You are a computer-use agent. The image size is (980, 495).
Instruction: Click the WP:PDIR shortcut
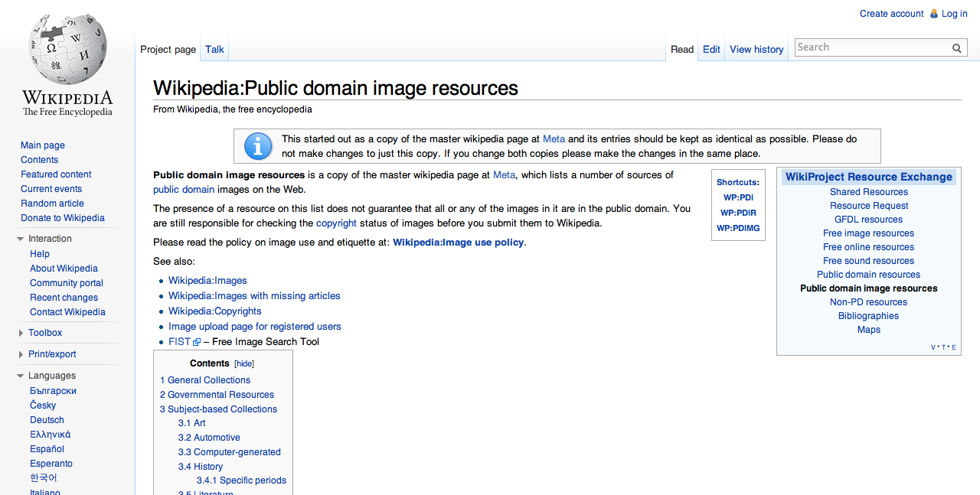(738, 213)
